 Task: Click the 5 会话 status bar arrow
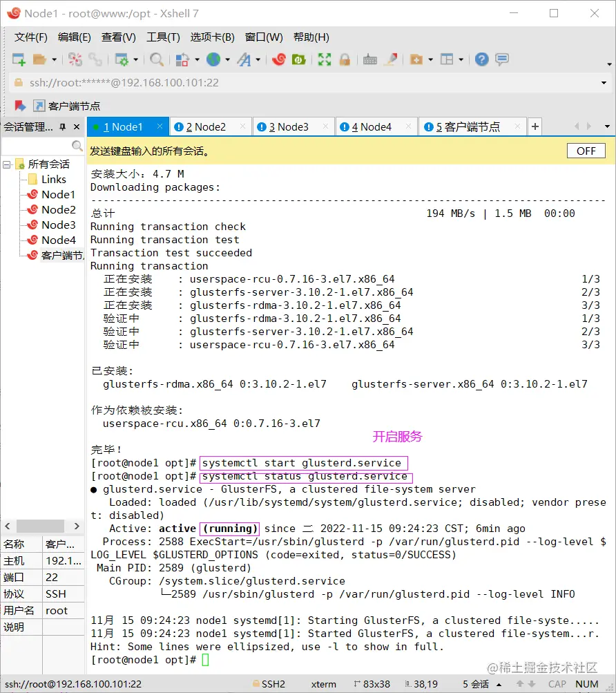pyautogui.click(x=499, y=685)
